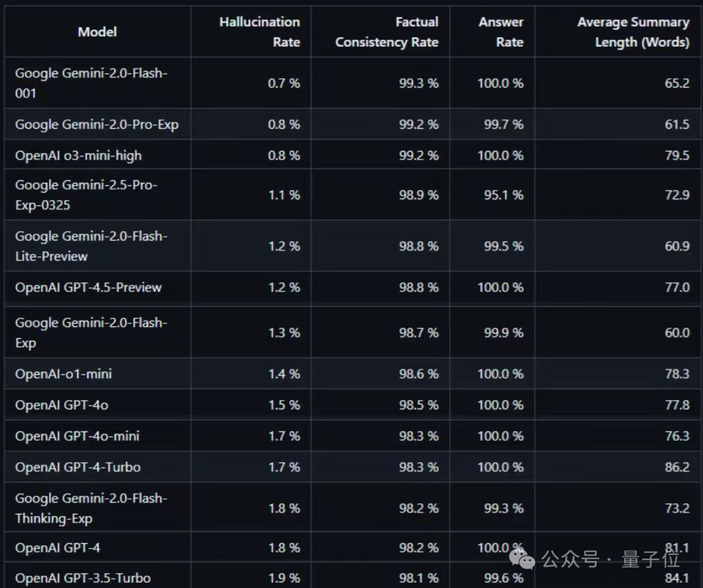Click the Answer Rate column header
The width and height of the screenshot is (703, 588).
coord(501,32)
